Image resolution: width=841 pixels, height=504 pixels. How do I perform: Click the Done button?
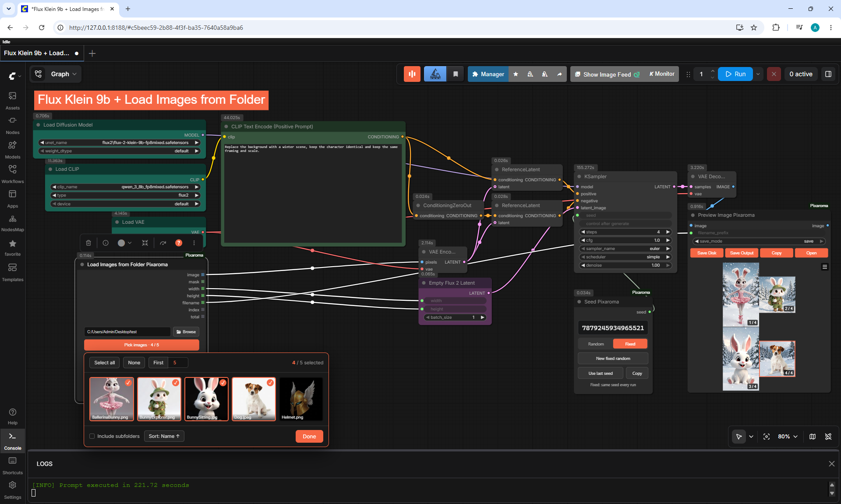tap(309, 437)
